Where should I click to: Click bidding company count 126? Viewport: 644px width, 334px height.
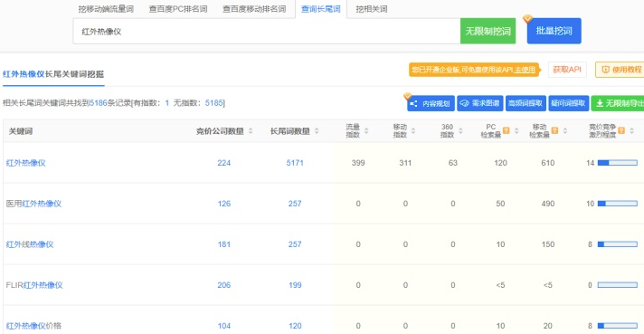point(223,204)
